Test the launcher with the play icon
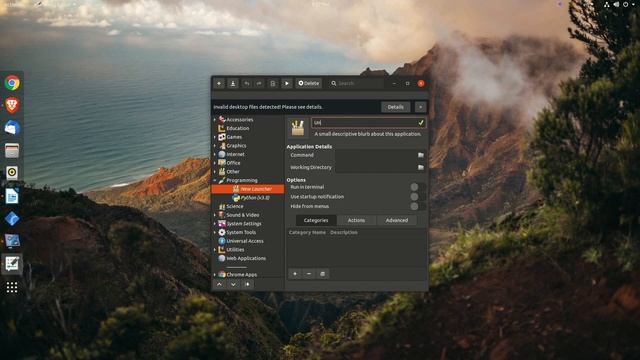The image size is (640, 360). tap(287, 83)
